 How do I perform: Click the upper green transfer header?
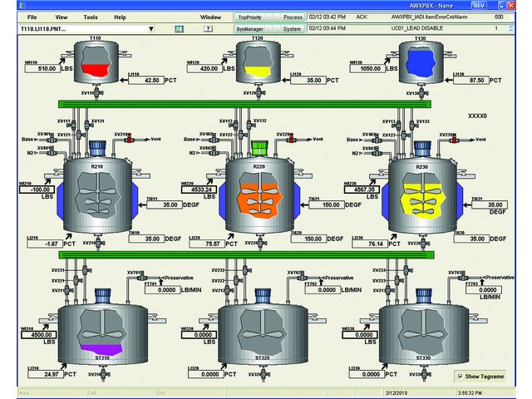point(244,104)
